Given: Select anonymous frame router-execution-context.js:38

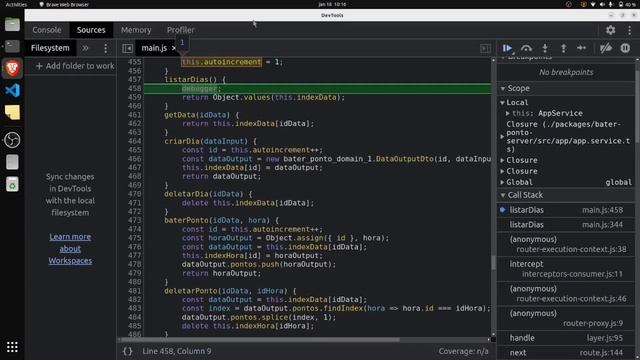Looking at the screenshot, I should 566,244.
